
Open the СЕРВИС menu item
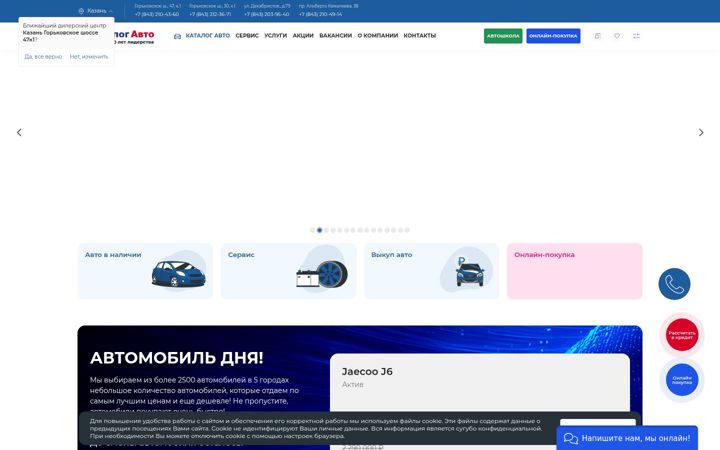point(247,35)
